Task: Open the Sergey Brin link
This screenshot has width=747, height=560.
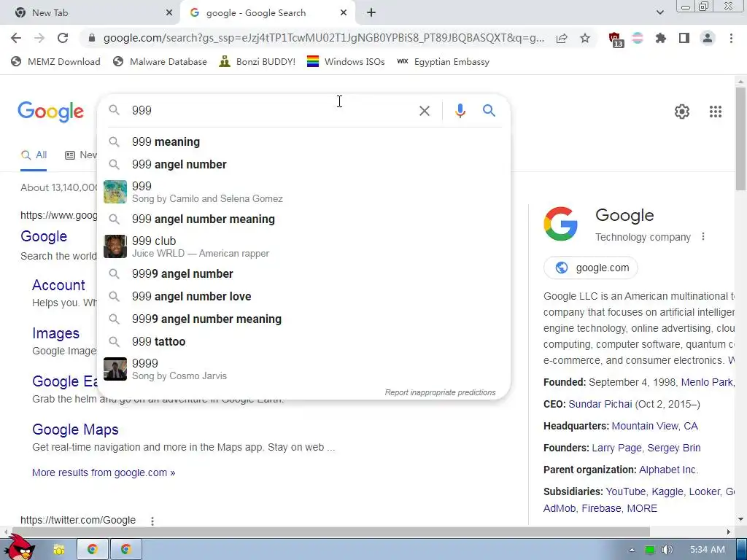Action: tap(673, 448)
